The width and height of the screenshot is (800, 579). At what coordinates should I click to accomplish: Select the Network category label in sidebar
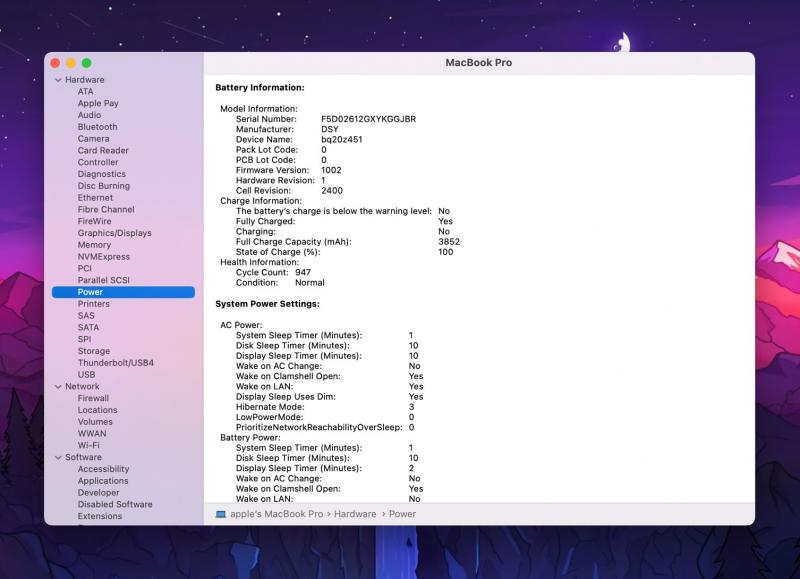click(x=82, y=386)
